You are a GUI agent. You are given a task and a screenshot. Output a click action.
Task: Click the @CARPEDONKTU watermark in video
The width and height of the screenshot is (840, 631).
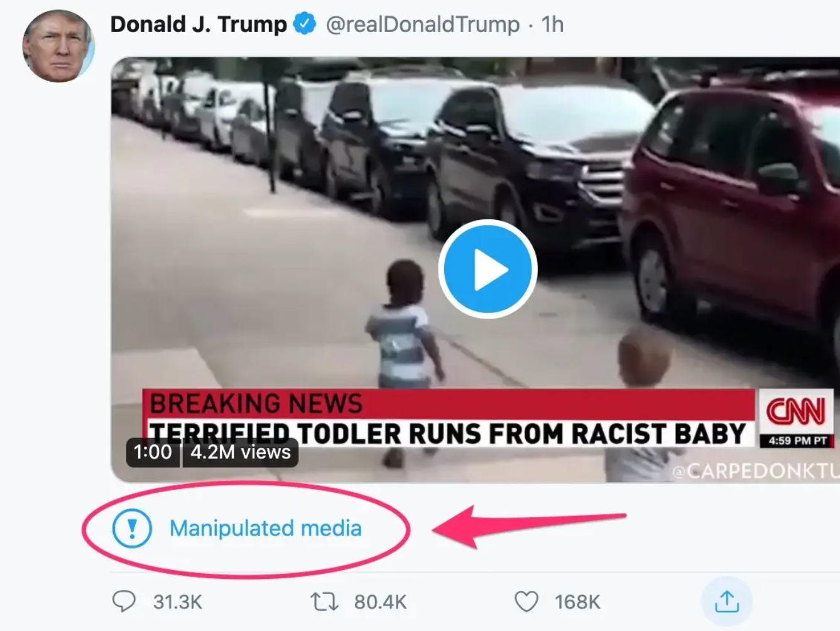[x=755, y=471]
